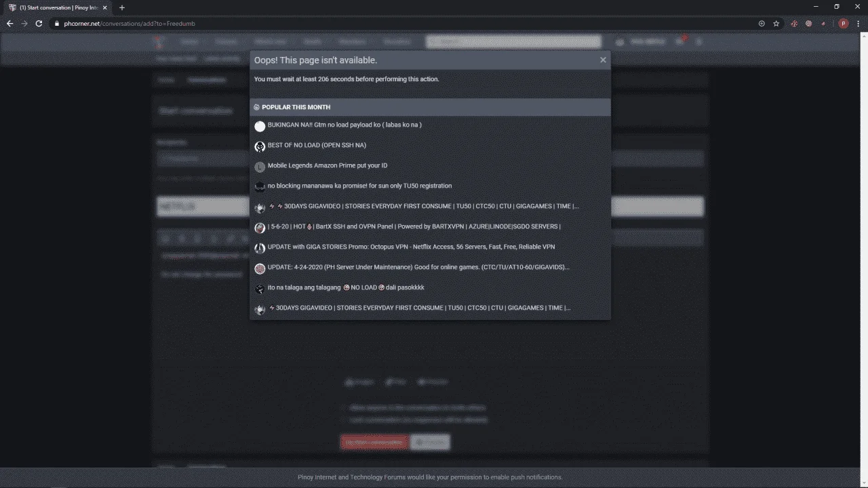868x488 pixels.
Task: Click the 'Oops! This page isn't available.' title
Action: pyautogui.click(x=315, y=60)
